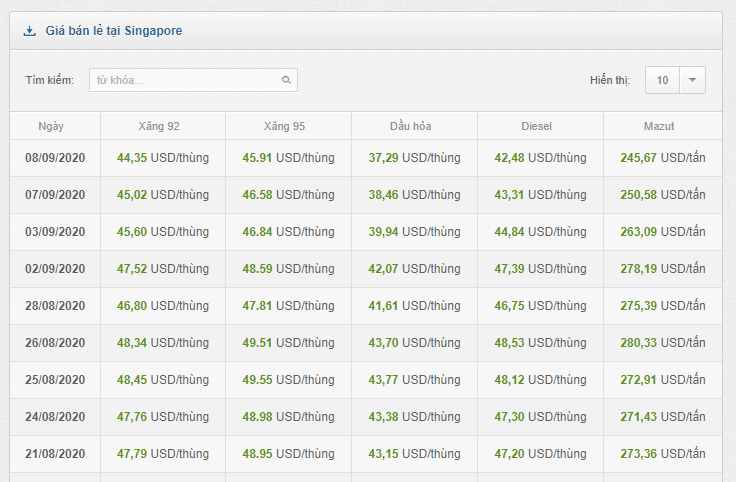This screenshot has height=482, width=736.
Task: Click the 43,77 USD/thùng Dầu hỏa cell
Action: 414,380
